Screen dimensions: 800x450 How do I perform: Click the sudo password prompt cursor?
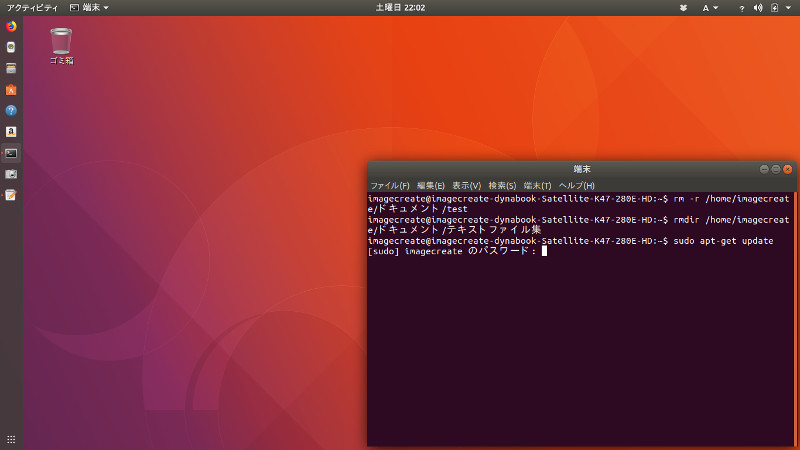[544, 251]
